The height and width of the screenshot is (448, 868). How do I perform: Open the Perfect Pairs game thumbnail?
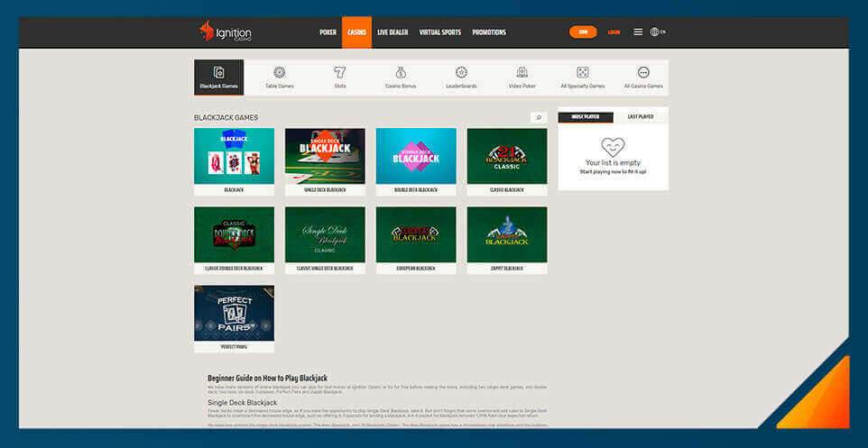(235, 313)
